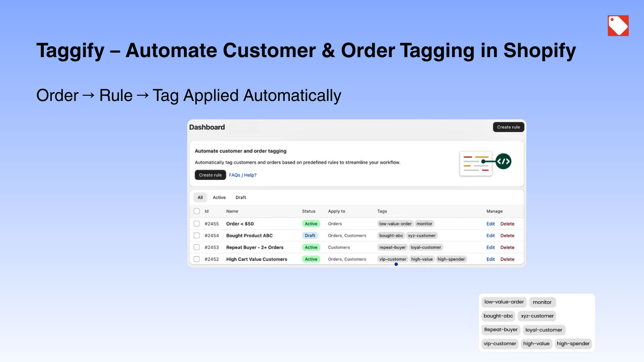Open the FAQs / Help link
This screenshot has height=362, width=644.
(x=243, y=175)
